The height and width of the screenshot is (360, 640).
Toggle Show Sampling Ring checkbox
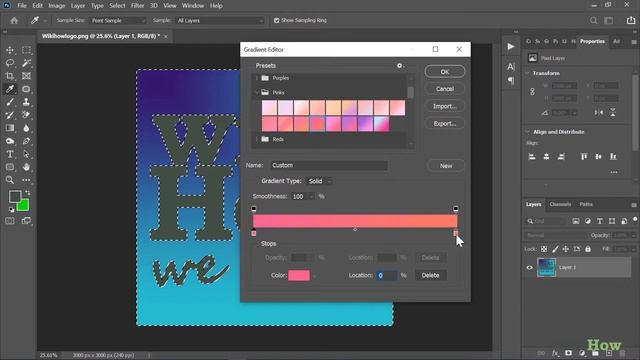click(276, 20)
